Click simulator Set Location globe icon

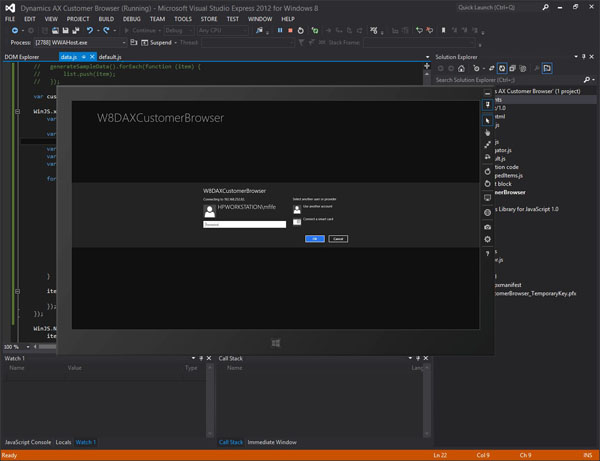[x=488, y=212]
